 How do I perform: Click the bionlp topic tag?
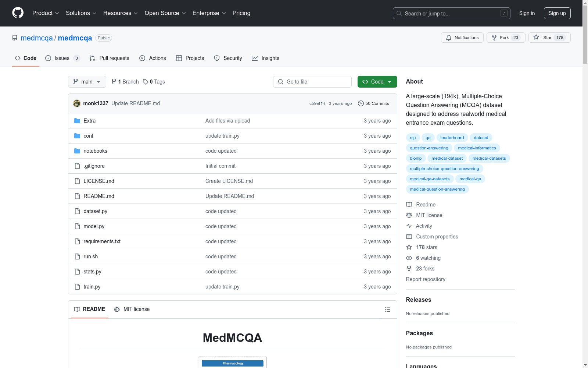(x=416, y=158)
